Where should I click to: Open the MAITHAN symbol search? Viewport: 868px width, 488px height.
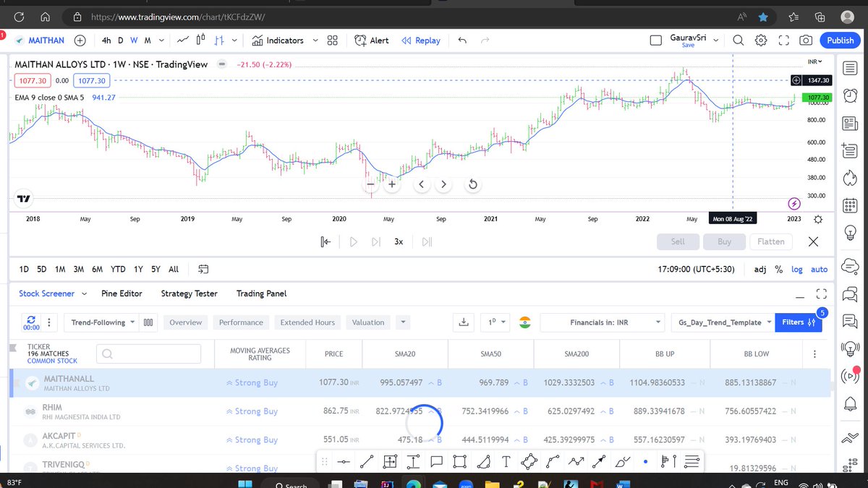pos(39,40)
